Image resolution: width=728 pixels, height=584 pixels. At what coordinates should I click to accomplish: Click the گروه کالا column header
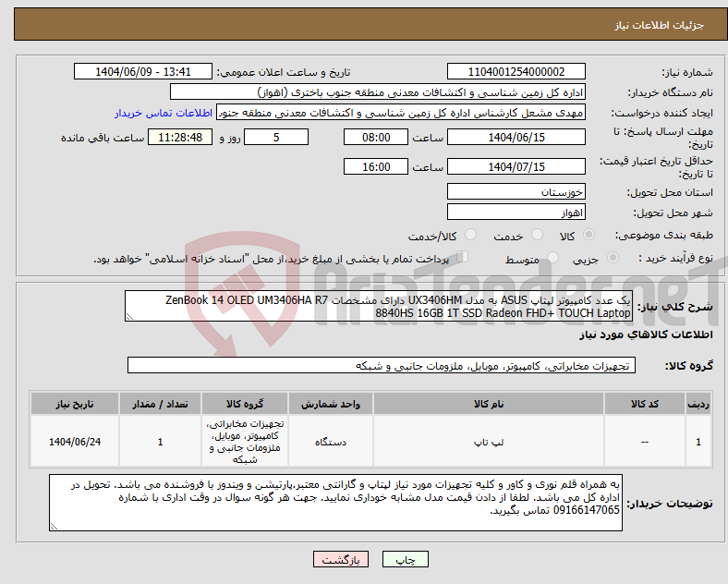coord(245,404)
